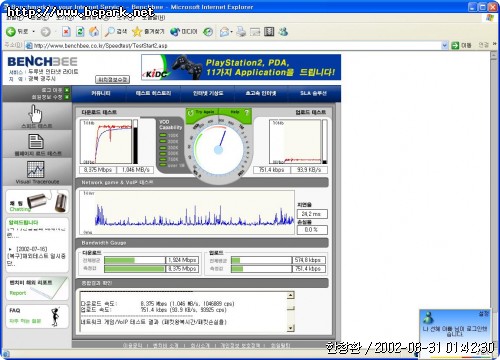Click the Help button above gauge

tap(238, 112)
